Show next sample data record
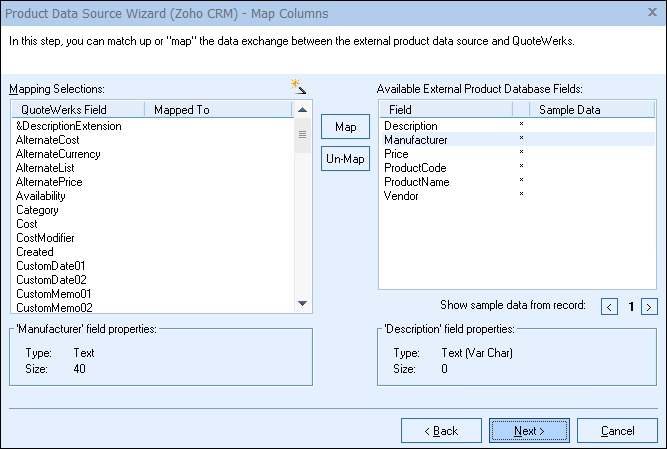The image size is (667, 449). click(649, 306)
